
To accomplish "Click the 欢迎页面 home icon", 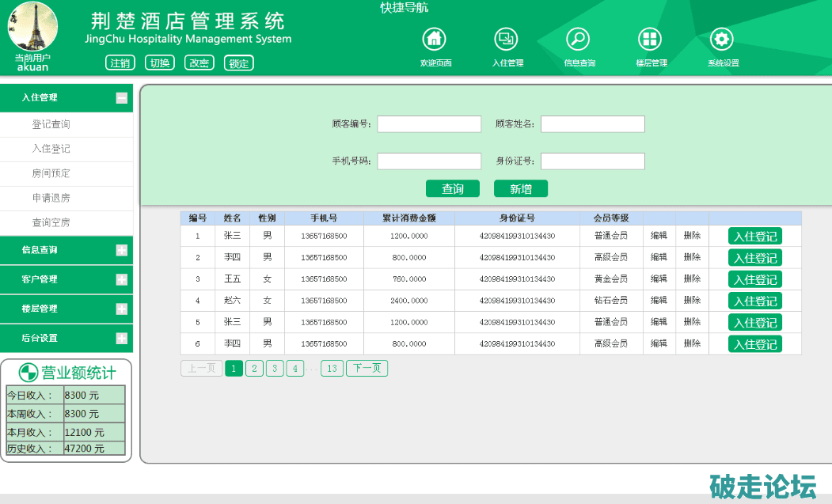I will 435,39.
